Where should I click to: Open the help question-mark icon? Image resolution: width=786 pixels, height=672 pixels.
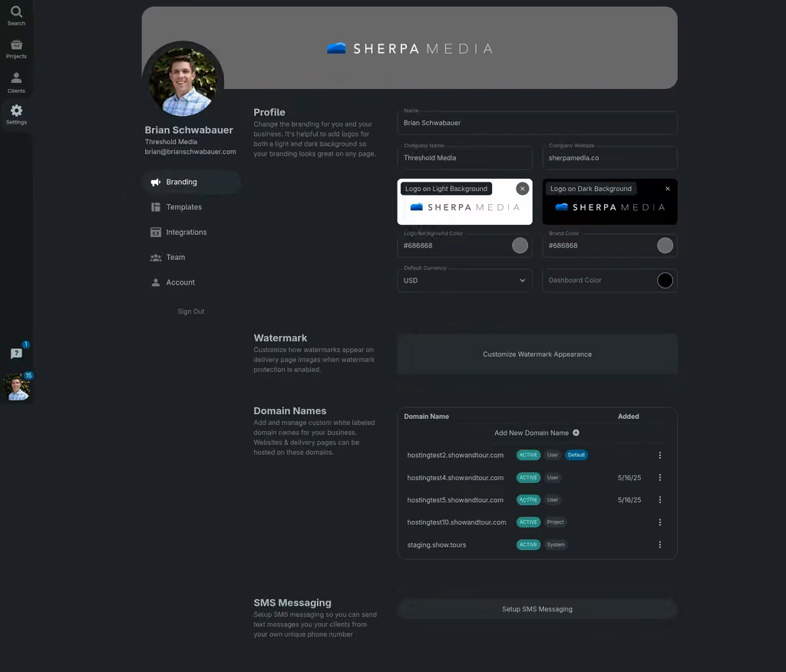click(16, 354)
